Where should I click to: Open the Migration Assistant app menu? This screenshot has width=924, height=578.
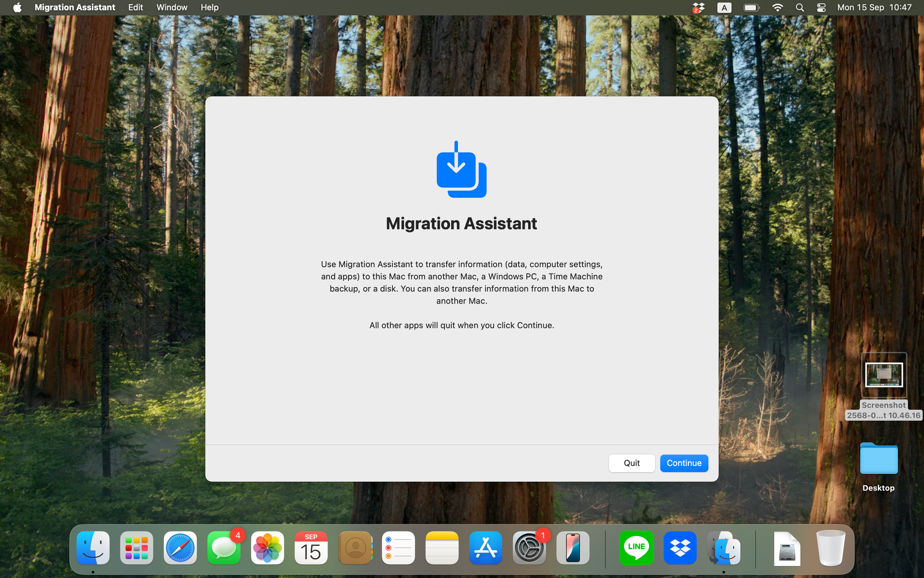[75, 7]
